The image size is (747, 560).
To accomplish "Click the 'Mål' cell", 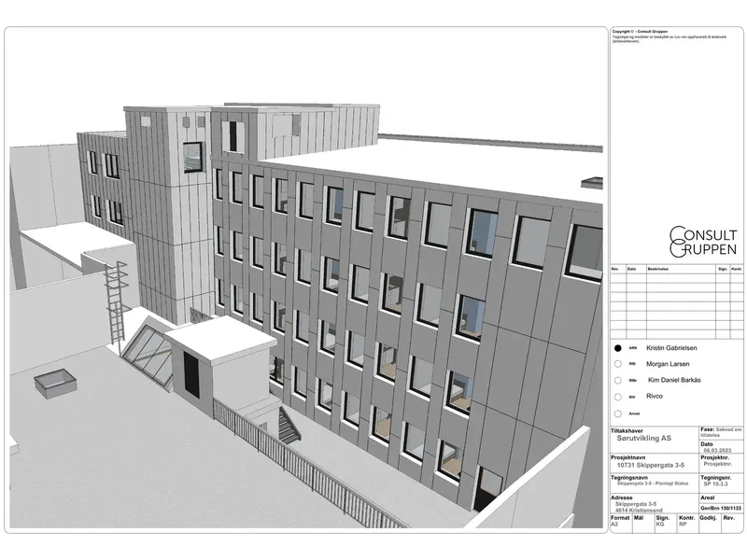I will 643,524.
